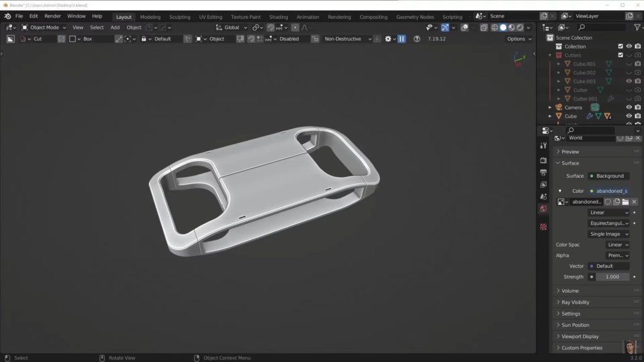Image resolution: width=644 pixels, height=362 pixels.
Task: Unlink the abandoned image with X icon
Action: pos(634,202)
